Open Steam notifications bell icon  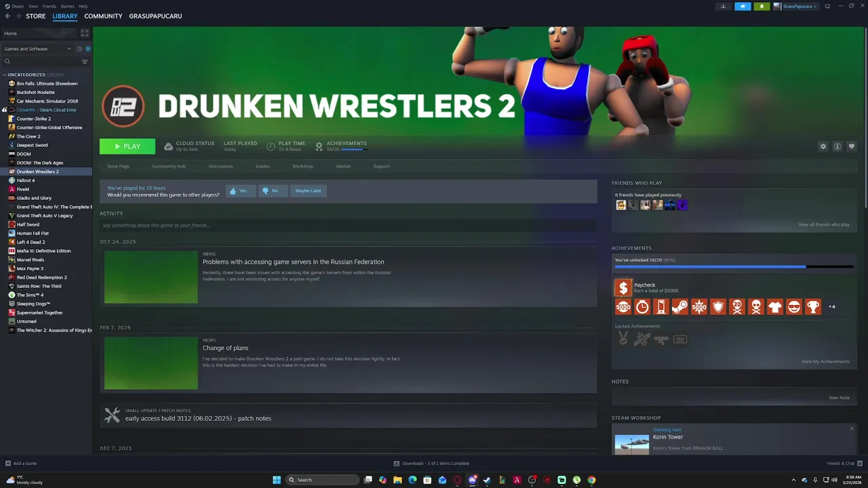tap(762, 6)
